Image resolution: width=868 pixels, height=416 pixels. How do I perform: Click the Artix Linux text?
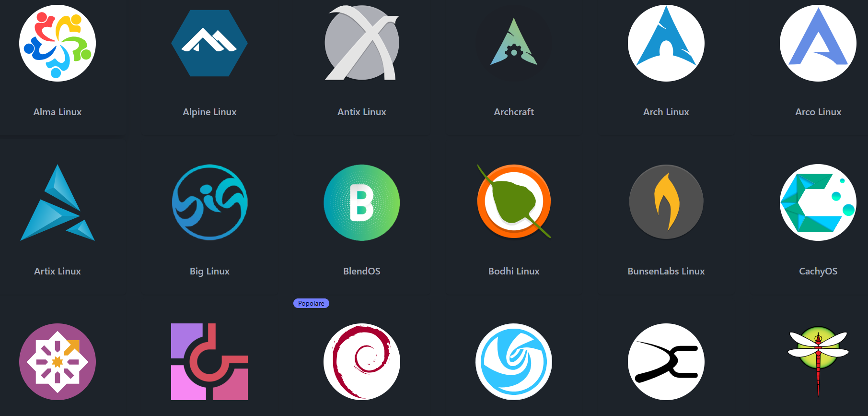[58, 271]
